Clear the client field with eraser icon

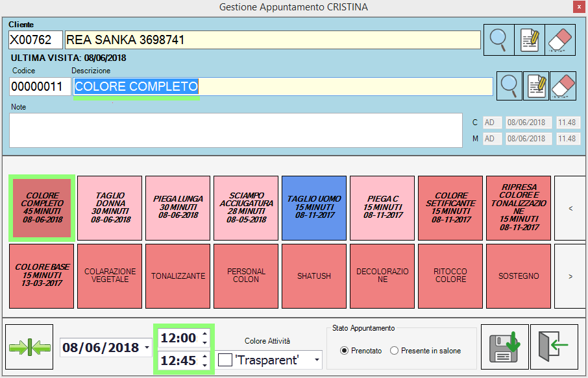(x=559, y=40)
